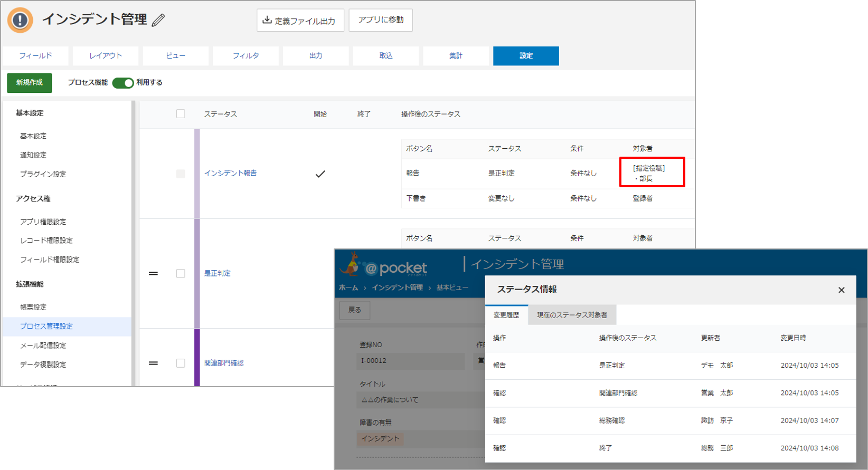This screenshot has height=470, width=868.
Task: Check the 是正判定 row checkbox
Action: (x=181, y=273)
